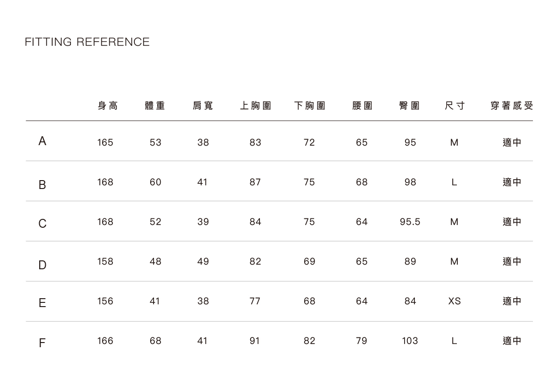560x392 pixels.
Task: Click the 穿著感受 column header
Action: click(x=511, y=106)
